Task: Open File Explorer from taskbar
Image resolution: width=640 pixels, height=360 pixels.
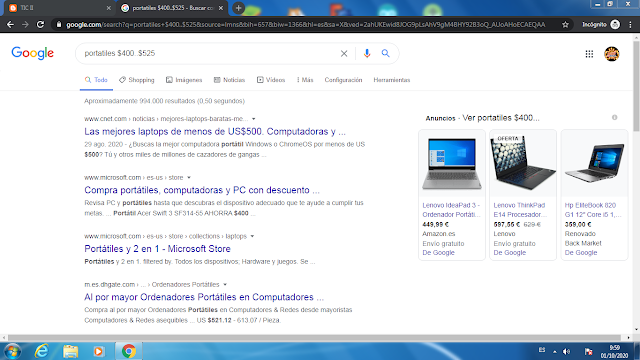Action: 70,351
